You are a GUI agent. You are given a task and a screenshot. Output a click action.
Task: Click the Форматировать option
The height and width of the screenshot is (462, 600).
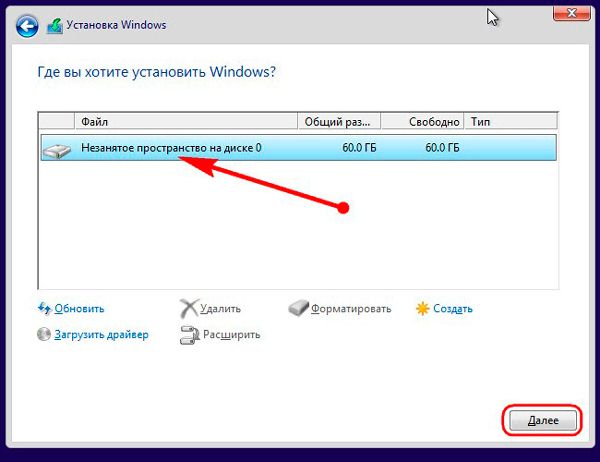tap(351, 309)
